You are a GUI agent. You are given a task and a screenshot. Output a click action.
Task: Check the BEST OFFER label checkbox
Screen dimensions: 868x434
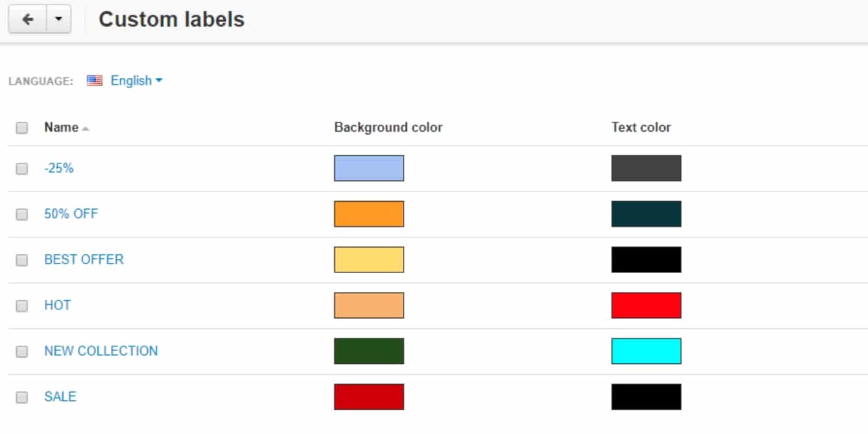click(x=22, y=260)
